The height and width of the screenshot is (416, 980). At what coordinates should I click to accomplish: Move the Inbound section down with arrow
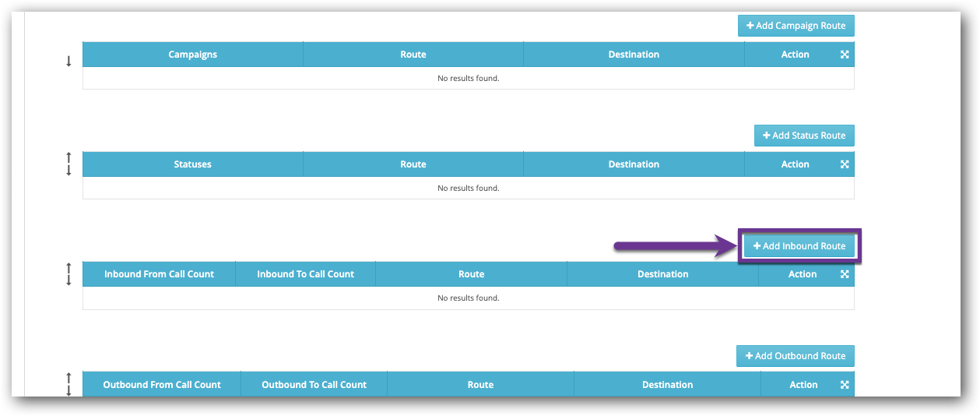click(x=68, y=280)
